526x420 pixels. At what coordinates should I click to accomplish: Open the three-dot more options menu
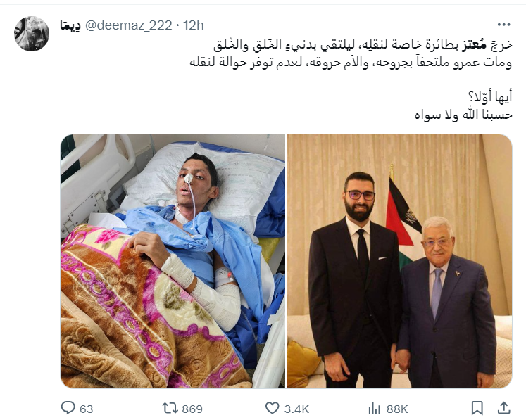coord(504,25)
